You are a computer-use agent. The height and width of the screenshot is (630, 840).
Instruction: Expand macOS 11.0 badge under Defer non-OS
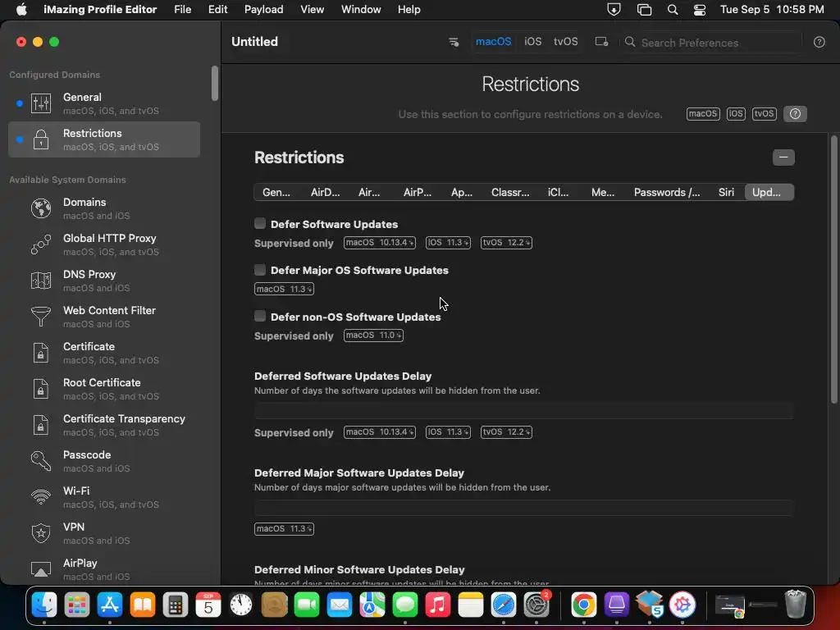point(373,336)
